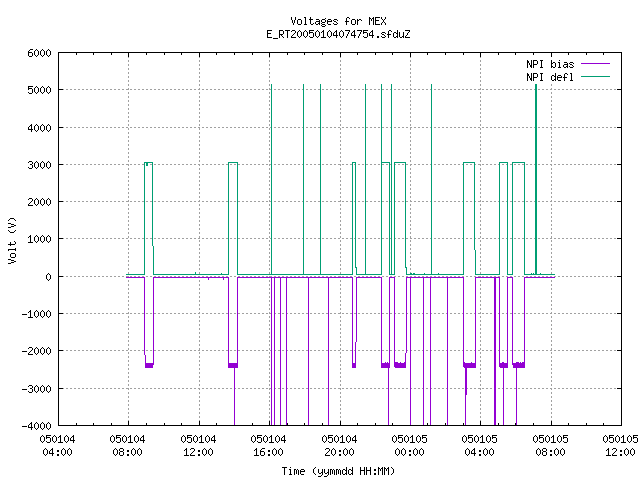Click the y-axis tick label 1000
The width and height of the screenshot is (640, 480).
39,239
